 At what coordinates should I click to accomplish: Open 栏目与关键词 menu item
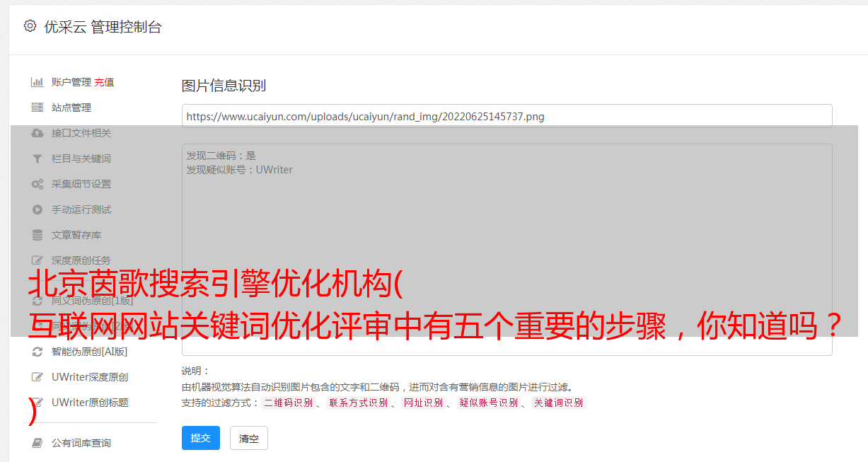[81, 158]
